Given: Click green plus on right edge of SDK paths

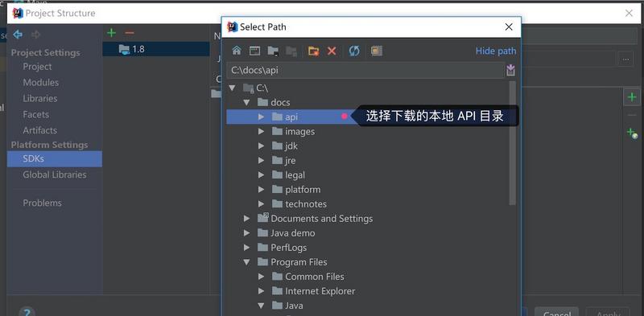Looking at the screenshot, I should (x=632, y=97).
